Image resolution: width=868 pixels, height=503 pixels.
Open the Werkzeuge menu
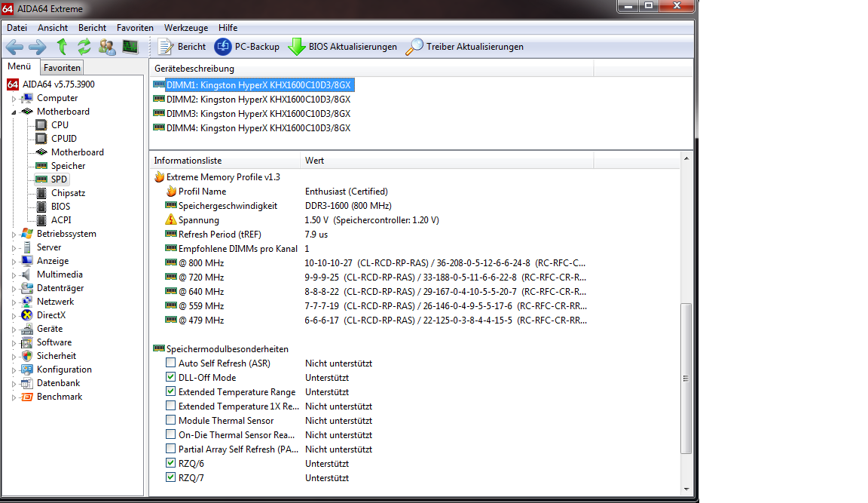(x=186, y=28)
